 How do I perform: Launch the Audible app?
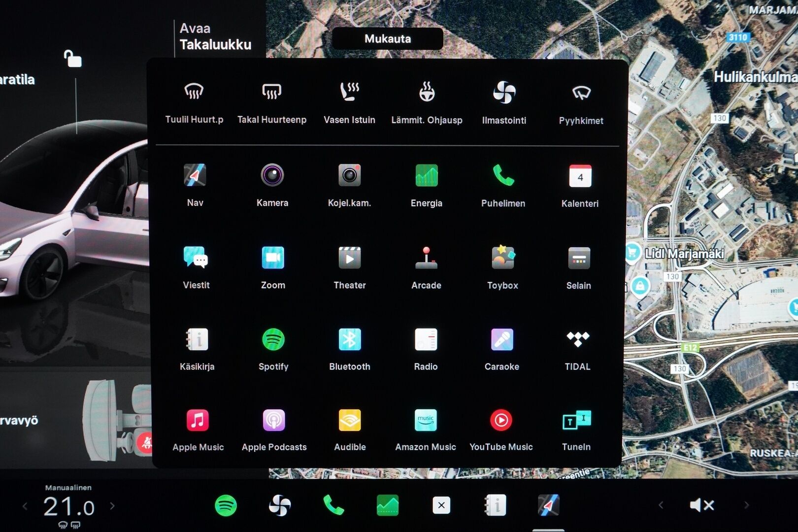pos(350,430)
